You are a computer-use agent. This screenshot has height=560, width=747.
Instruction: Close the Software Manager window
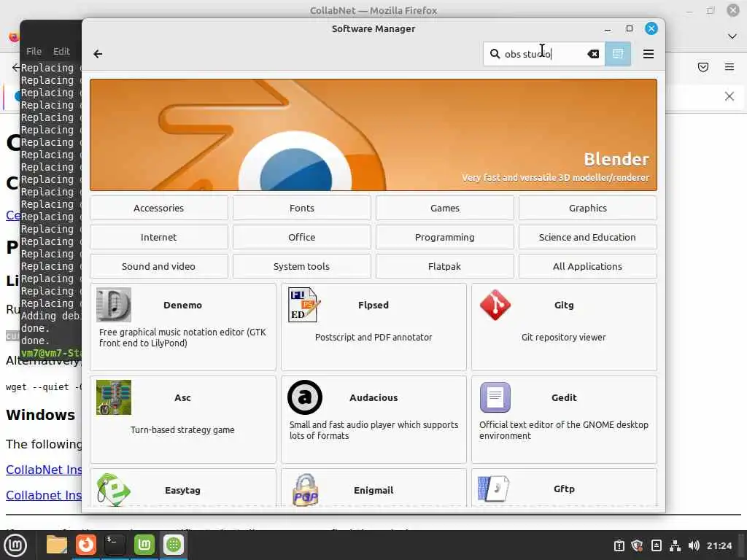(x=651, y=28)
